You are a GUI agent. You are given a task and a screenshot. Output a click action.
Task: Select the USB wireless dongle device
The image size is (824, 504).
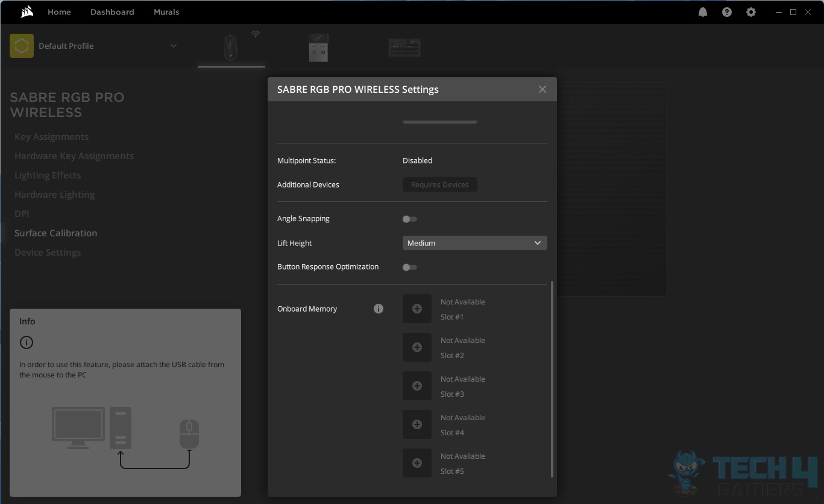[318, 48]
